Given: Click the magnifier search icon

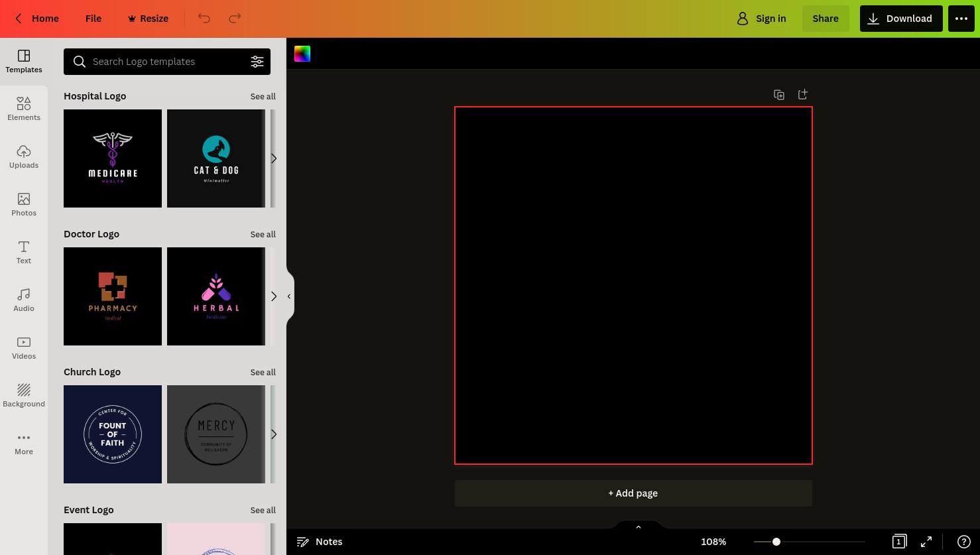Looking at the screenshot, I should click(x=80, y=62).
